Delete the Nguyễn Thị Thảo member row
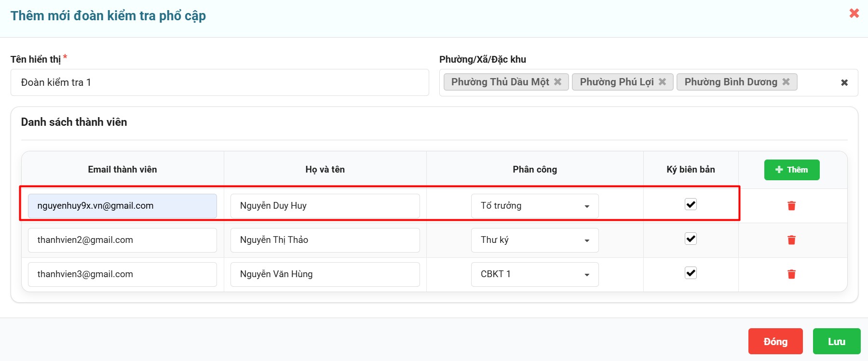The height and width of the screenshot is (361, 868). (791, 240)
